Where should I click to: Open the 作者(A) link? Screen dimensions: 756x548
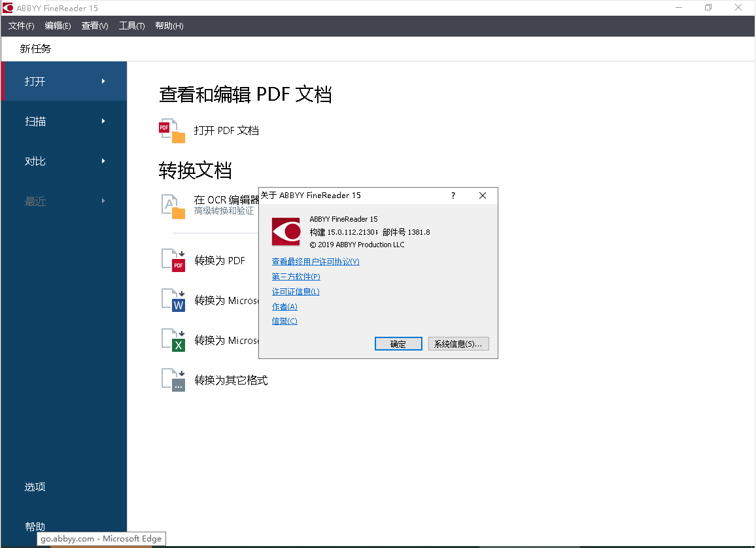284,307
